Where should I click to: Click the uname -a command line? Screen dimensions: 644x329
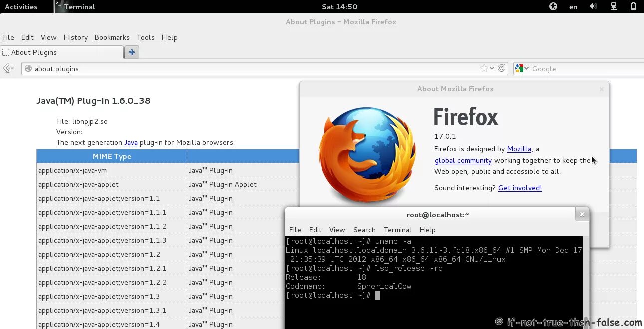[x=348, y=241]
